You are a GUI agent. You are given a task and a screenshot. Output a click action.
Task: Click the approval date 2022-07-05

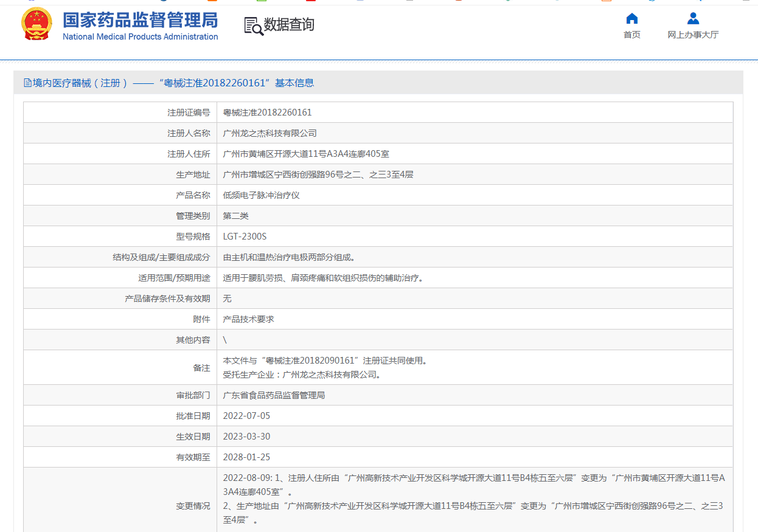coord(246,416)
